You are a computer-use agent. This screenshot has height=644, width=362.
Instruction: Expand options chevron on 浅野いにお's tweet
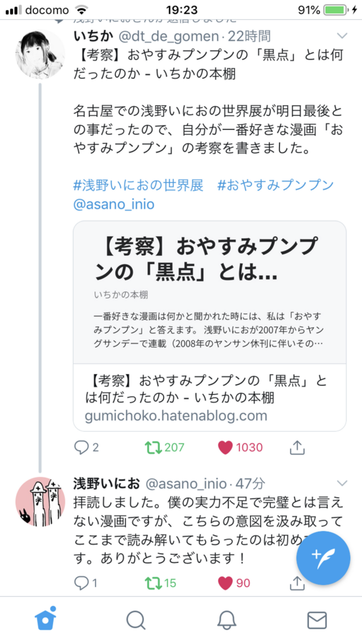pyautogui.click(x=342, y=483)
